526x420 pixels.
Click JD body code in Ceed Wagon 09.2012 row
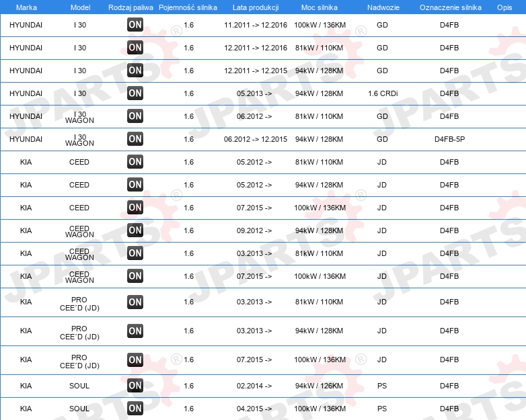pyautogui.click(x=382, y=230)
